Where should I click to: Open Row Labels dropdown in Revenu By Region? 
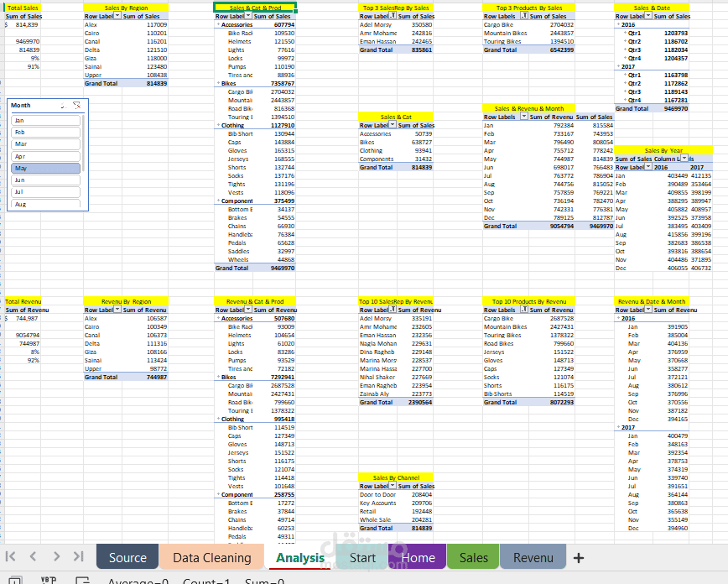(117, 310)
